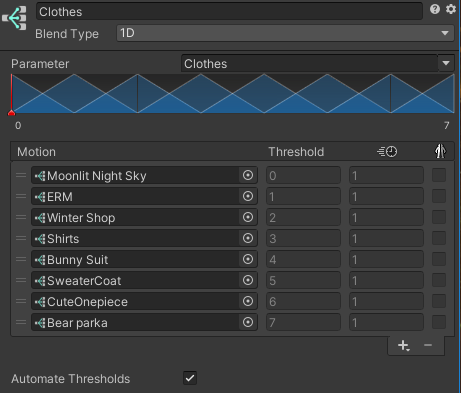Click maximum range value 7 under graph
The image size is (461, 393).
[446, 125]
